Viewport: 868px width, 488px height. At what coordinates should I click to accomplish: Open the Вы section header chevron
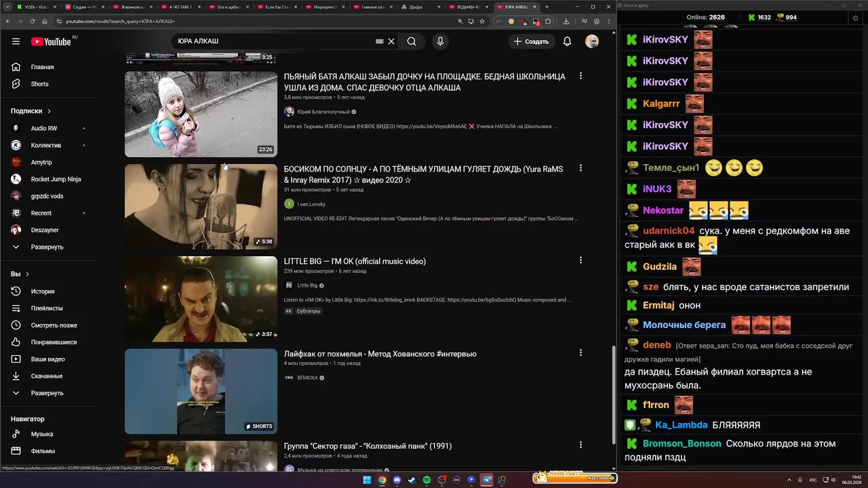coord(27,274)
